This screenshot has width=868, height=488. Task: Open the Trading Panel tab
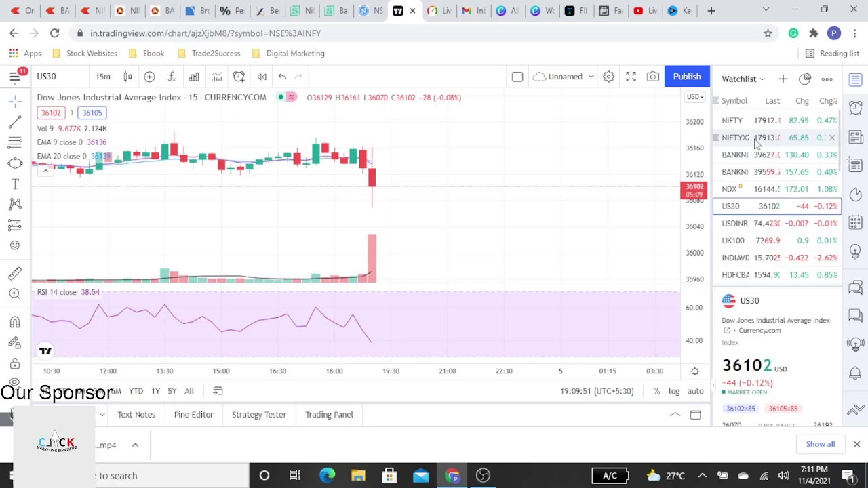[x=329, y=415]
